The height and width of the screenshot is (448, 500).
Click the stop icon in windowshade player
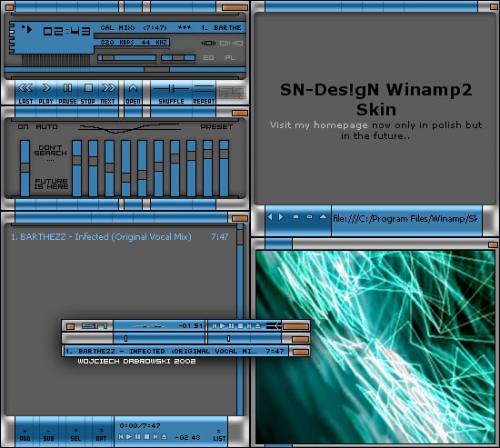click(x=240, y=326)
